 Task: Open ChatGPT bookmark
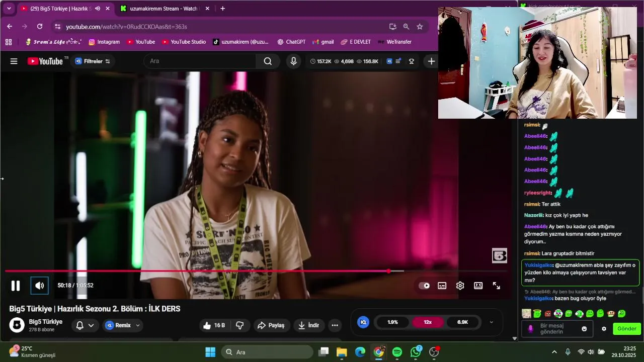291,42
